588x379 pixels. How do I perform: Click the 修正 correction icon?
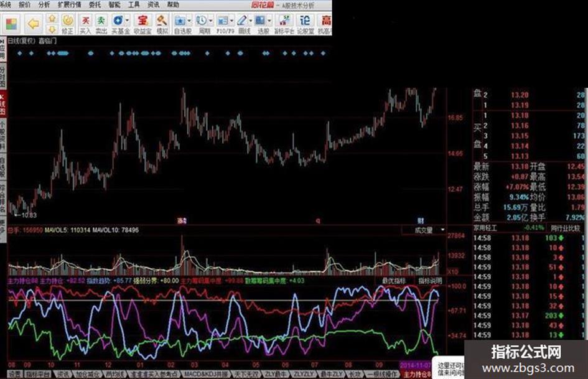tap(67, 24)
